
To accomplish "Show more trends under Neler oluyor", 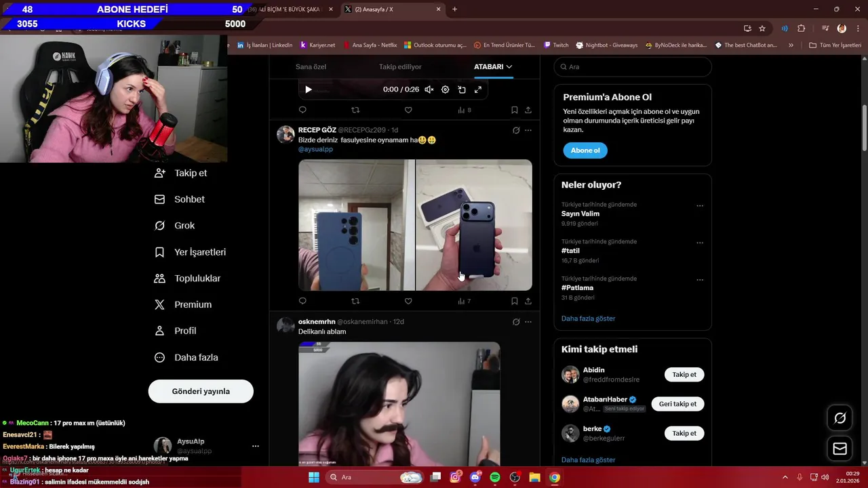I will pyautogui.click(x=589, y=319).
